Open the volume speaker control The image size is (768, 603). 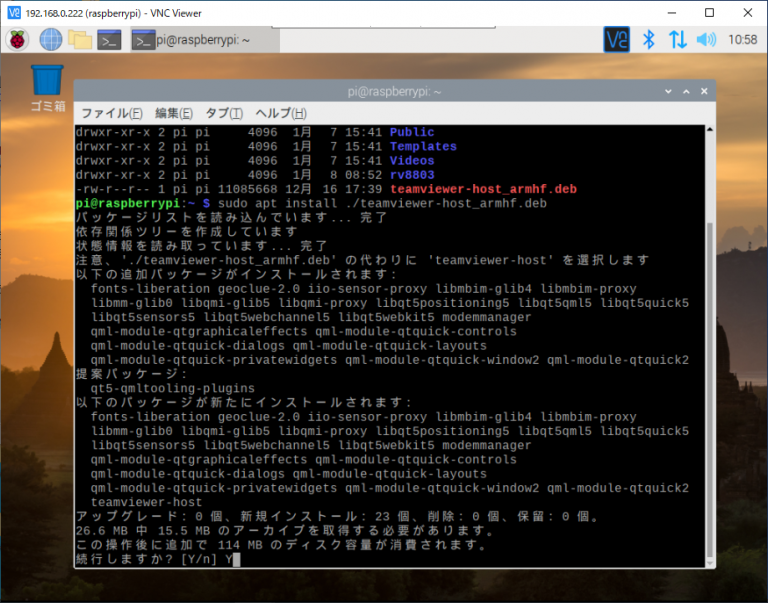(706, 39)
